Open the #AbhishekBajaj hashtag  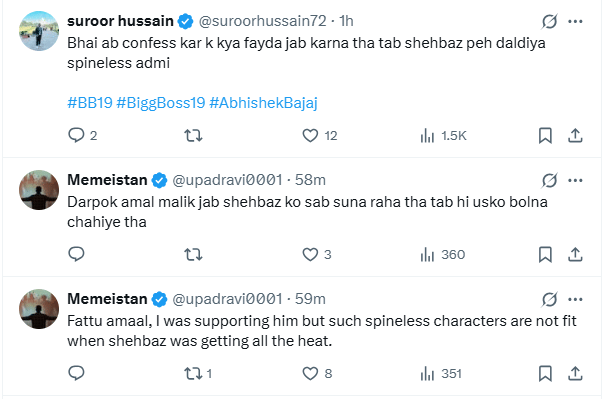(x=263, y=103)
